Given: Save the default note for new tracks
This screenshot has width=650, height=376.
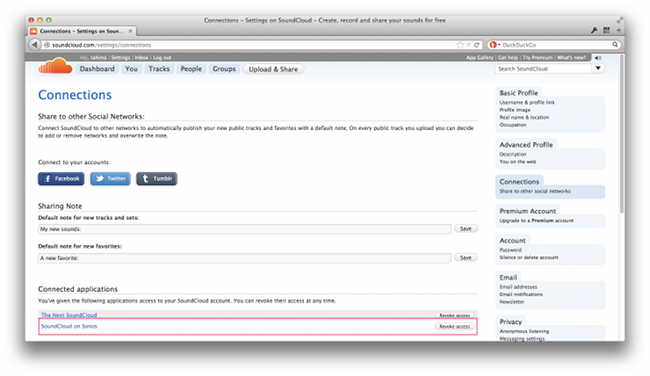Looking at the screenshot, I should click(x=466, y=228).
